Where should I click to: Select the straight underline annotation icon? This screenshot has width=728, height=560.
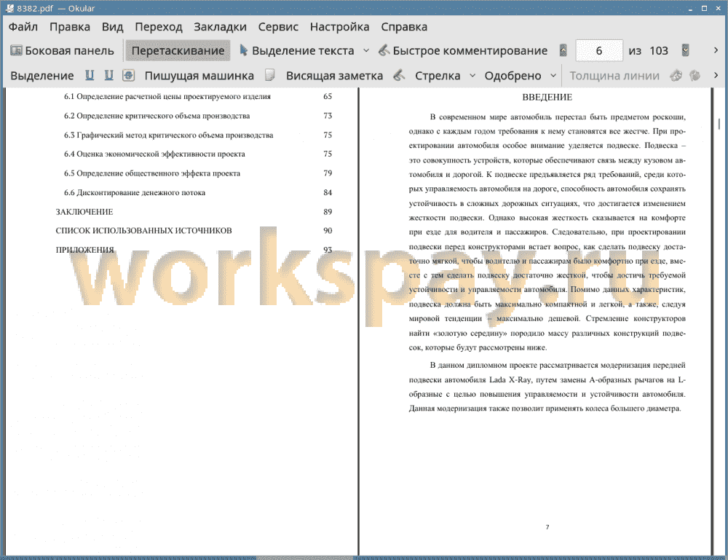point(90,75)
